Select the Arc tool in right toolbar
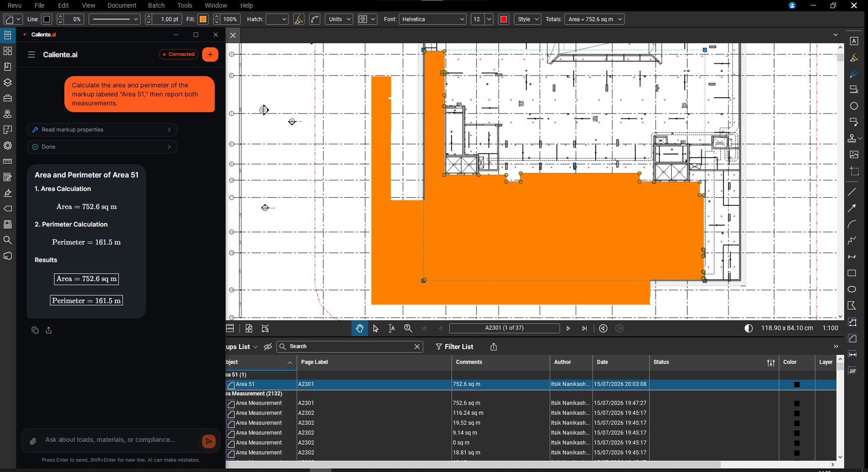Viewport: 868px width, 472px height. 852,224
